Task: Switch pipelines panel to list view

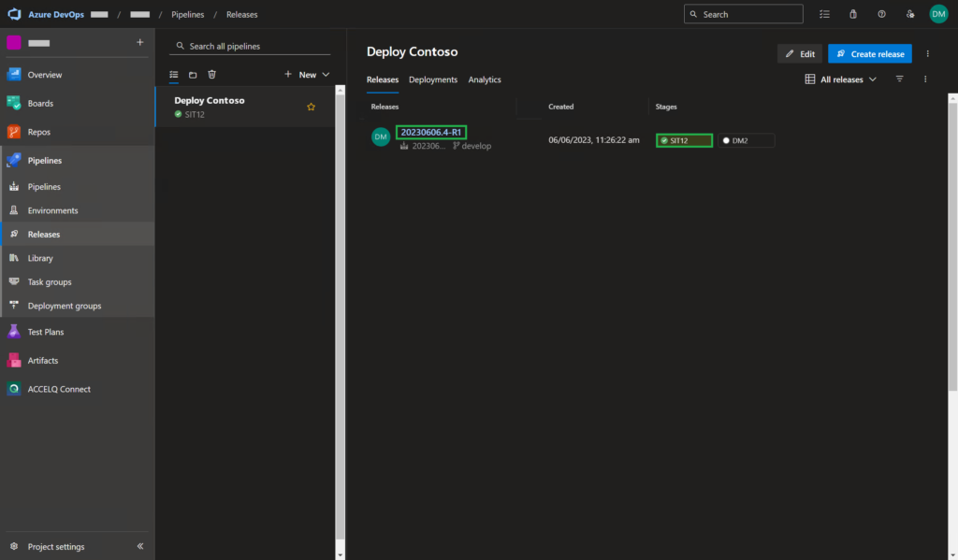Action: click(173, 74)
